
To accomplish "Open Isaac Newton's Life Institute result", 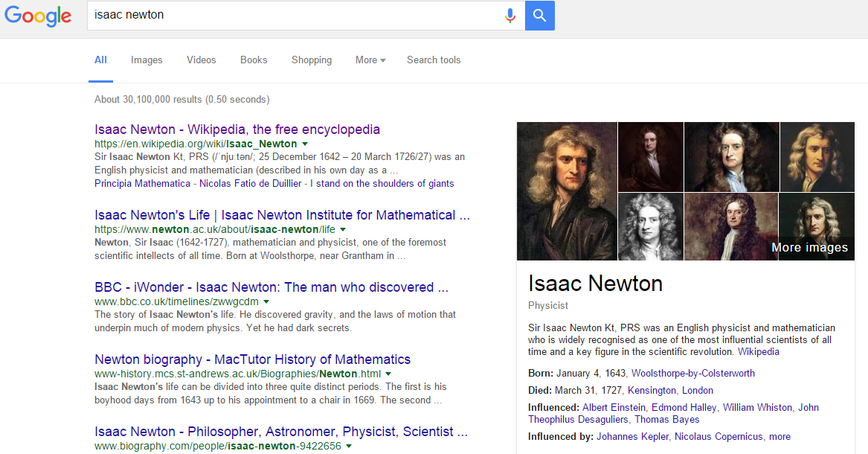I will pos(283,215).
